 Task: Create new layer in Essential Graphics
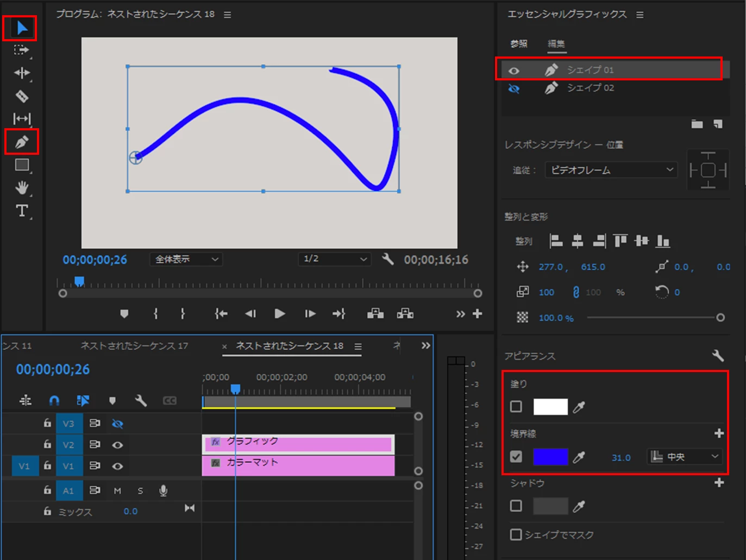point(718,124)
